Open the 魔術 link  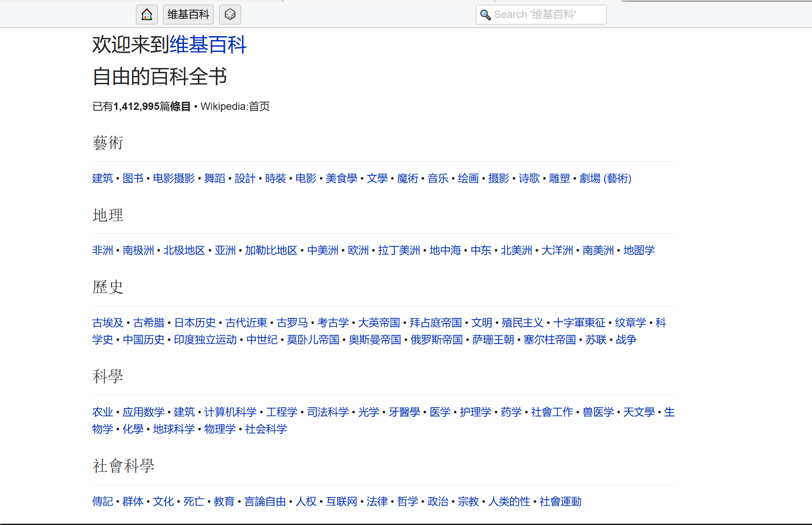[x=408, y=178]
